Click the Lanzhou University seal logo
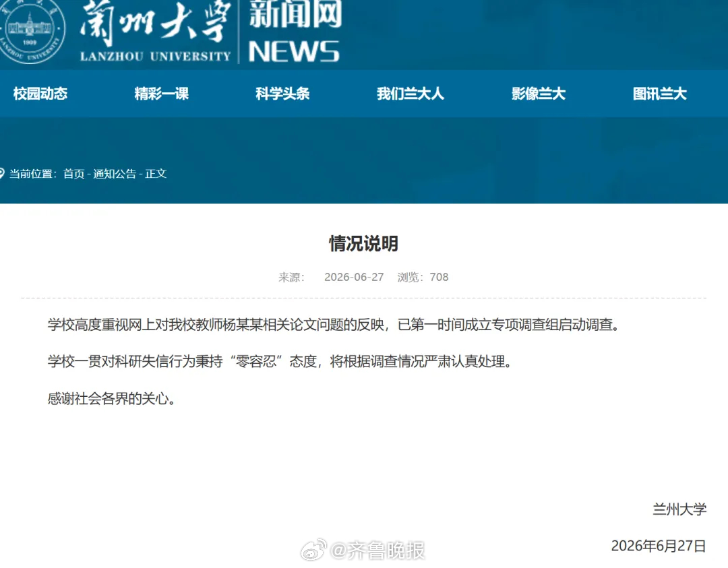This screenshot has width=728, height=568. pyautogui.click(x=32, y=30)
